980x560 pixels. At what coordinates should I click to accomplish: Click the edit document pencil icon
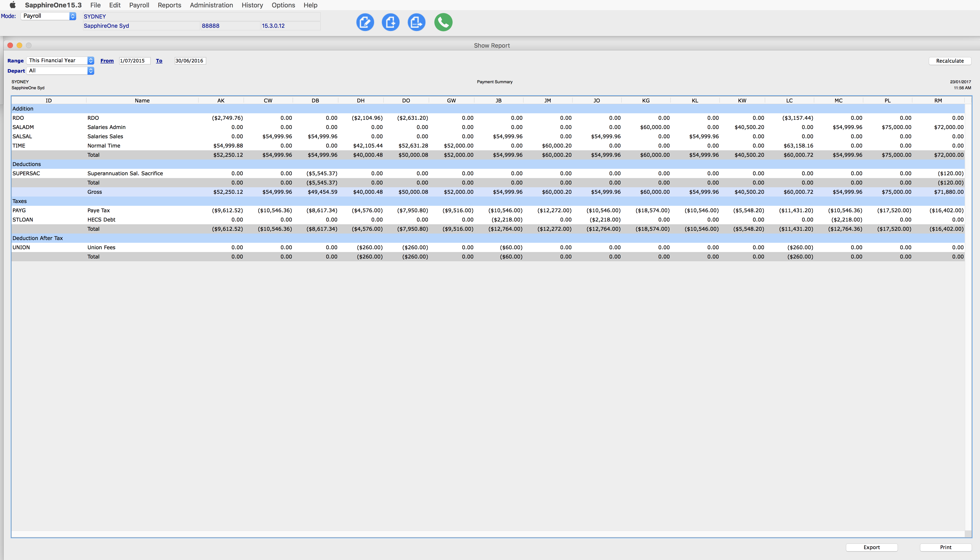365,22
